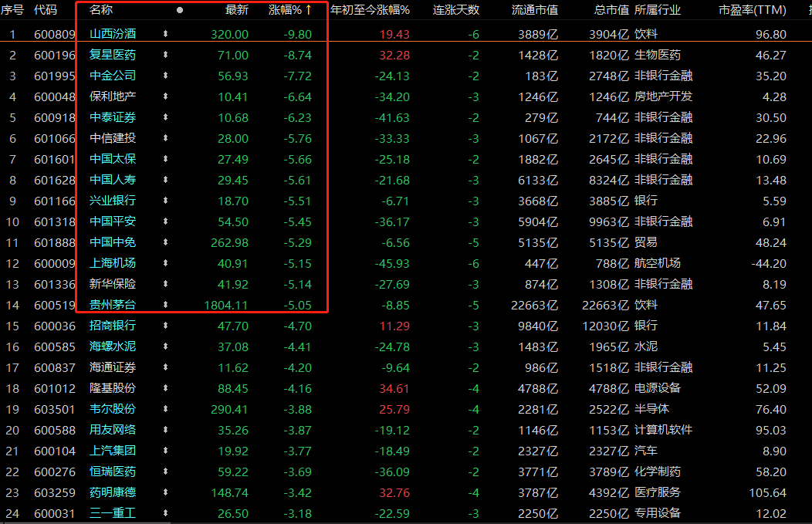Click P/E value -44.20
The width and height of the screenshot is (812, 524).
click(x=769, y=264)
